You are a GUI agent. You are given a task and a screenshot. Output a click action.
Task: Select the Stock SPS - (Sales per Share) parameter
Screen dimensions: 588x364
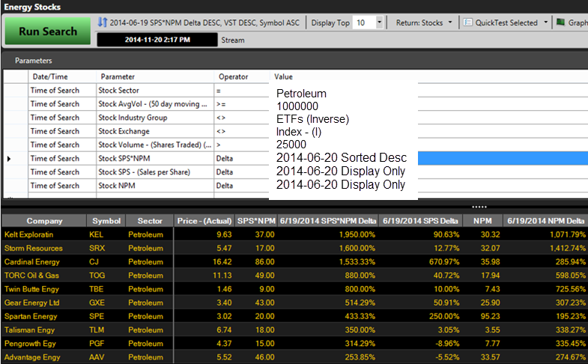[x=155, y=172]
